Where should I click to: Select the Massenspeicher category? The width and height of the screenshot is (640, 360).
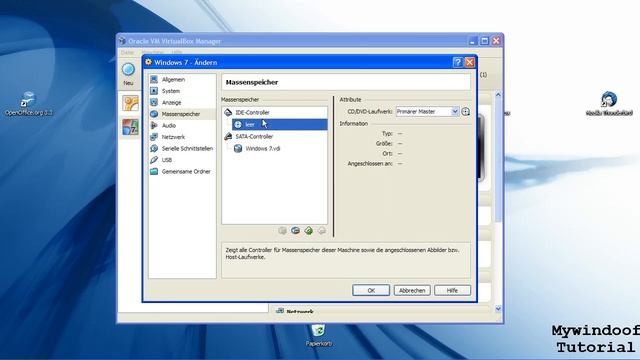182,114
